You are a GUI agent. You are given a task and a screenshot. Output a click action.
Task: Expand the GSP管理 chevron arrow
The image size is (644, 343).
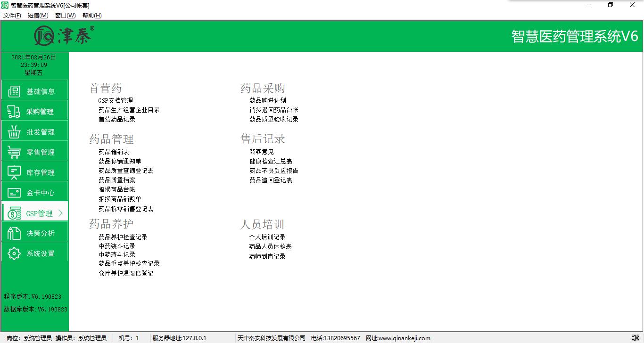[60, 213]
